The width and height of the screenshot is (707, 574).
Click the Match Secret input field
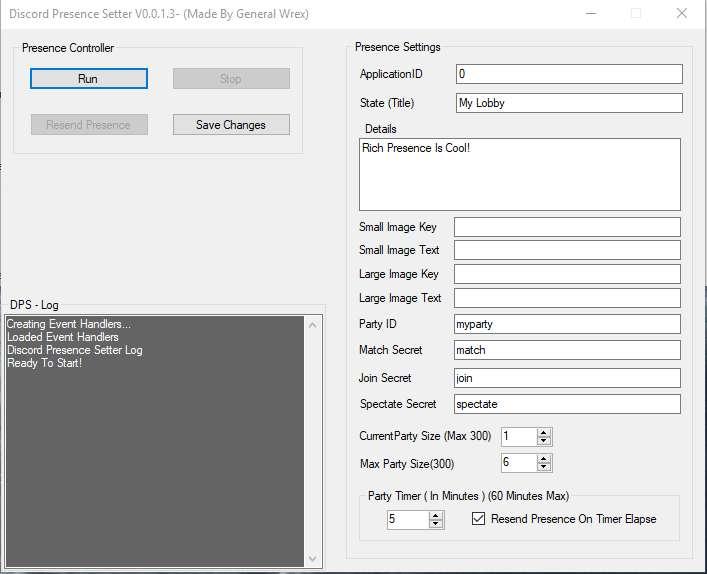pyautogui.click(x=567, y=350)
